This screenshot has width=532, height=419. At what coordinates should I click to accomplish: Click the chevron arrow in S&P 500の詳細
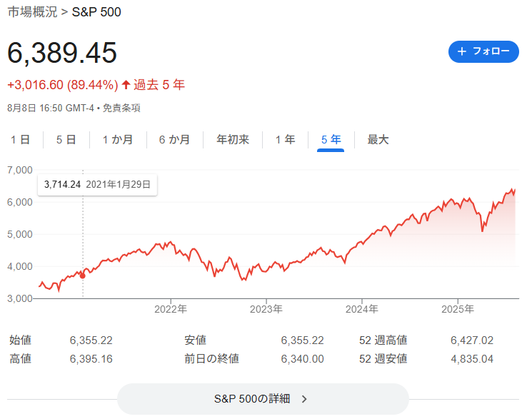click(304, 399)
